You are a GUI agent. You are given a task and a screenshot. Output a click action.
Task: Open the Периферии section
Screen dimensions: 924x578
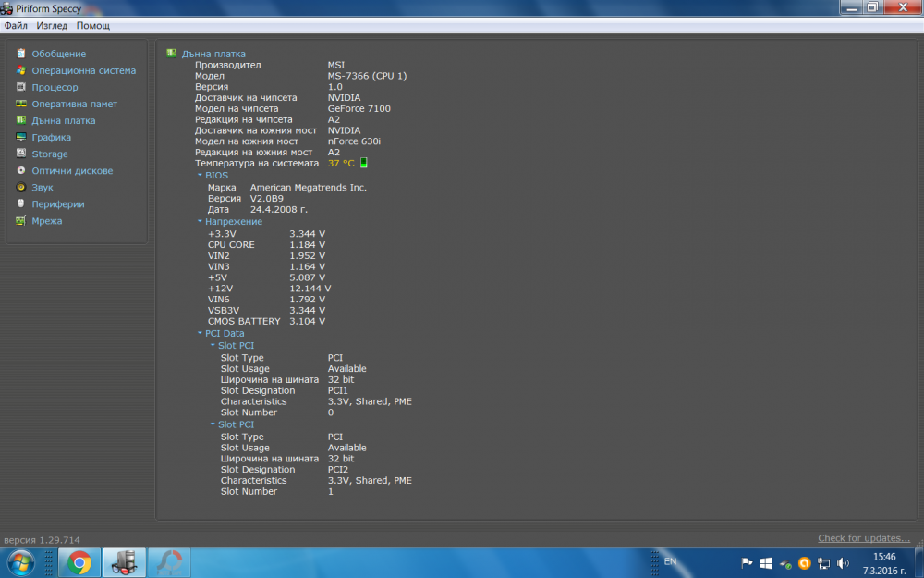coord(57,204)
